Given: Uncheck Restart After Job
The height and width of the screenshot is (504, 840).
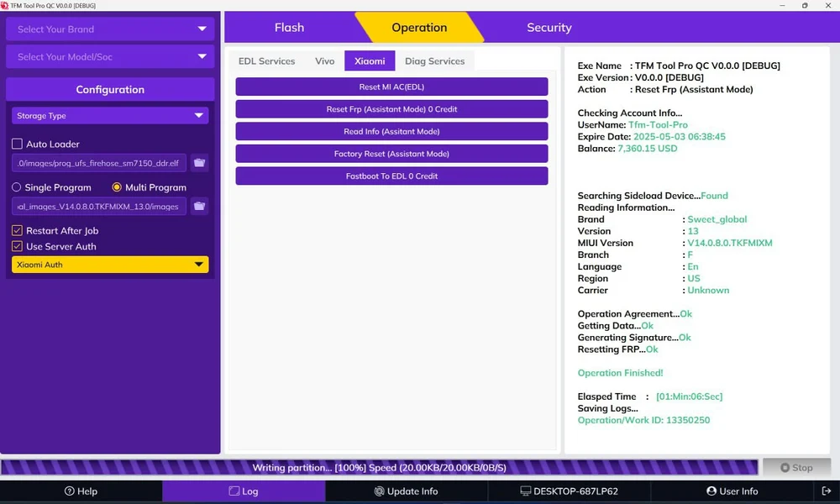Looking at the screenshot, I should click(18, 231).
